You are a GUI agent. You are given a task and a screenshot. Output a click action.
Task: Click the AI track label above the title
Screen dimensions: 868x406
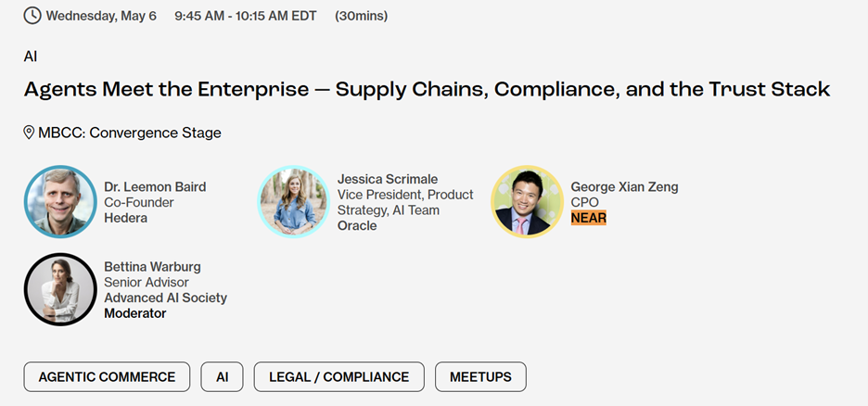[x=31, y=57]
